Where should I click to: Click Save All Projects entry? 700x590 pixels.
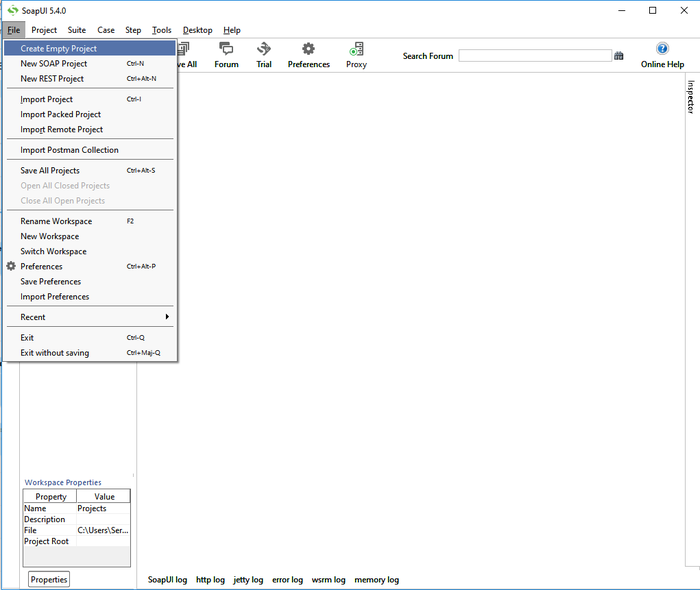pos(90,170)
